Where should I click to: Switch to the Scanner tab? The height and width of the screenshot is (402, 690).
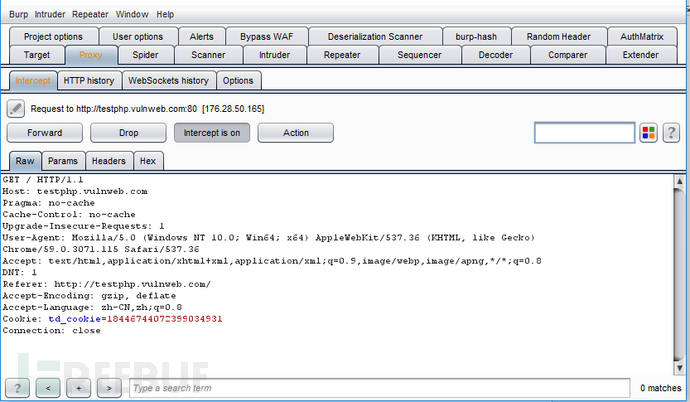pos(208,55)
